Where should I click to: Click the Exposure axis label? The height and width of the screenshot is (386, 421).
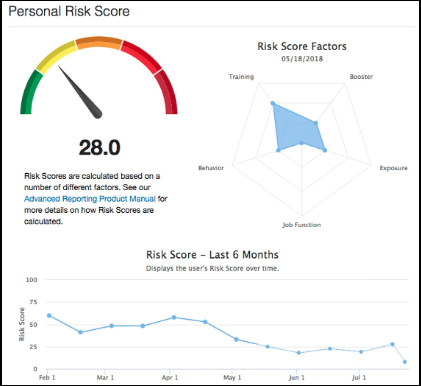[393, 168]
